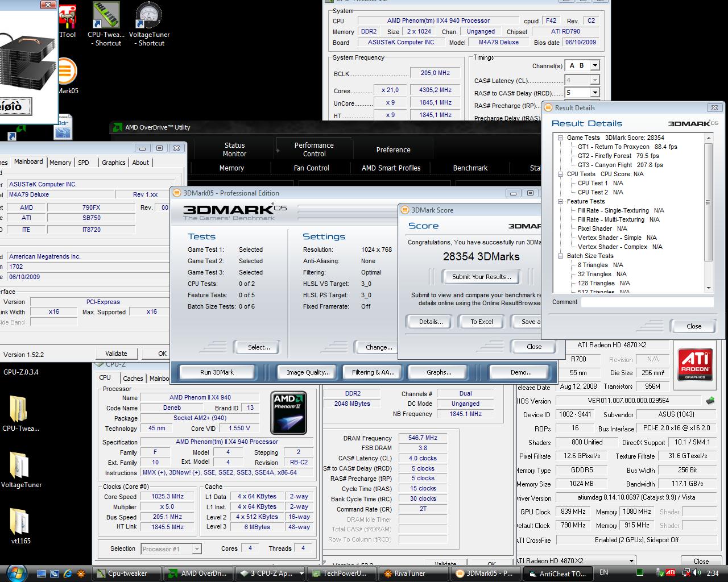This screenshot has width=728, height=582.
Task: Click the Result Details tree scrollbar thumb
Action: click(x=709, y=202)
